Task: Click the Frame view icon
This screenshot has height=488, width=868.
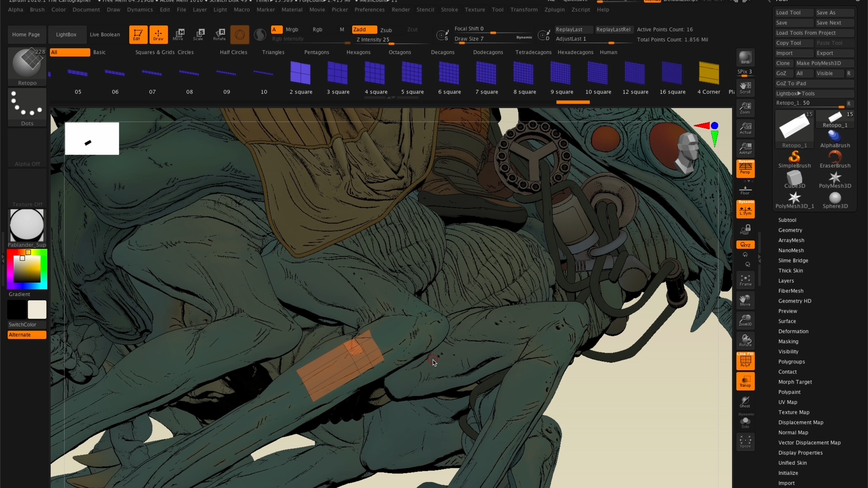Action: pos(745,280)
